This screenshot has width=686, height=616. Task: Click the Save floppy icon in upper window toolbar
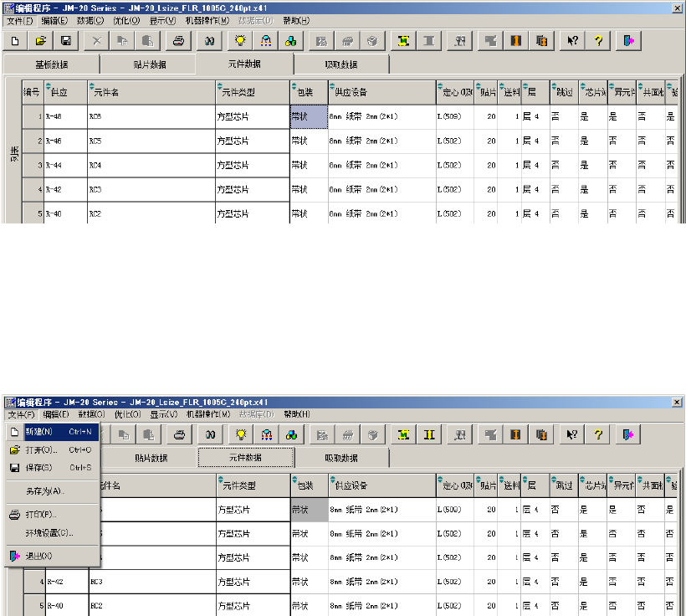(x=65, y=40)
